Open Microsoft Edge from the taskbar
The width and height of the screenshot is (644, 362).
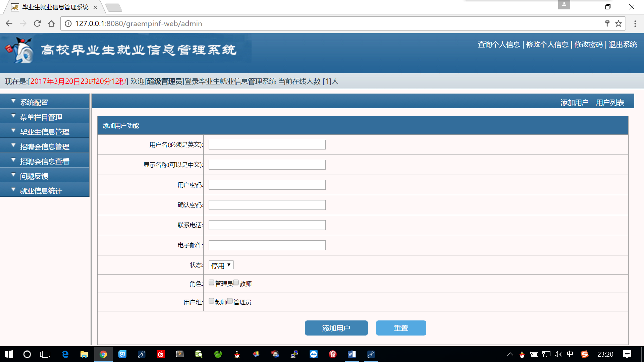pos(65,354)
